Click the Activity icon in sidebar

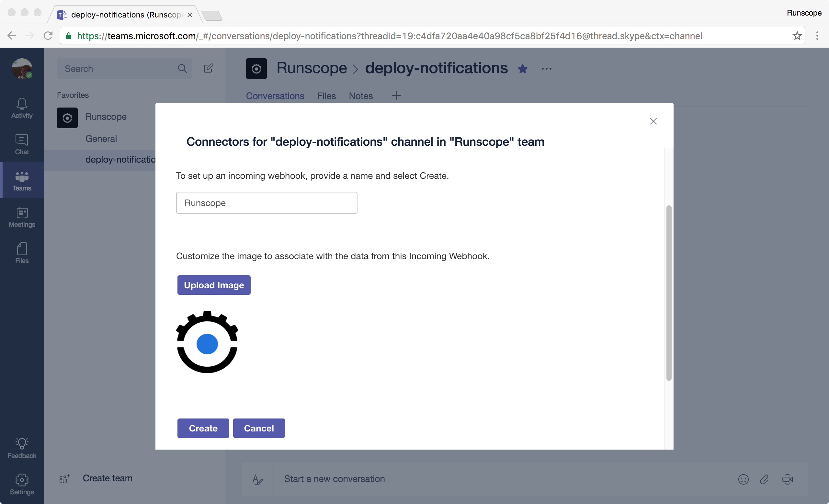point(22,107)
